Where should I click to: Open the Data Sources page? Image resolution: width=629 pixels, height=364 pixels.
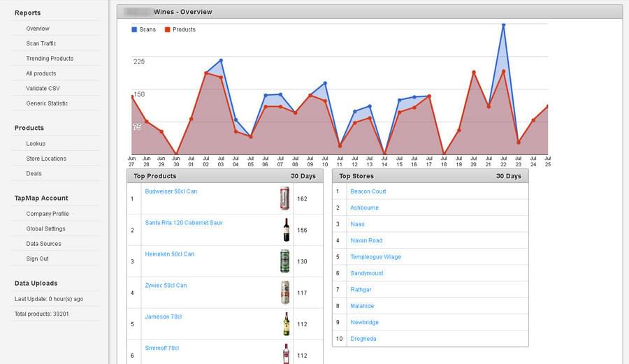(44, 244)
